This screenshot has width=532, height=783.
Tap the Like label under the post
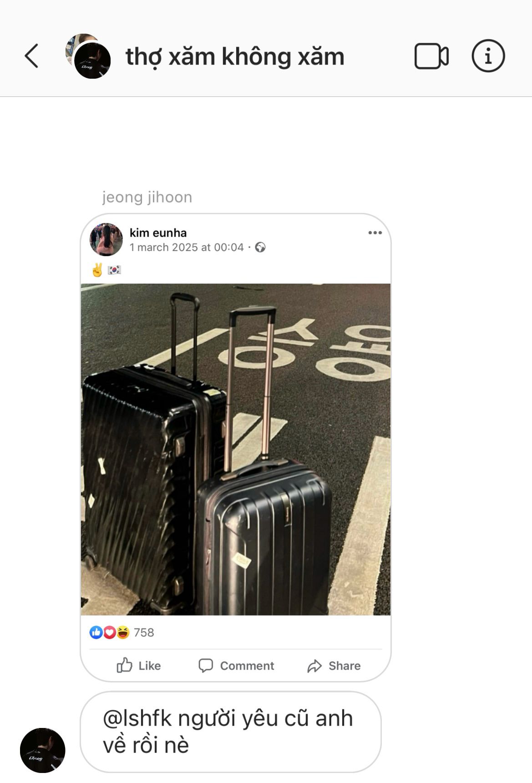pyautogui.click(x=149, y=666)
